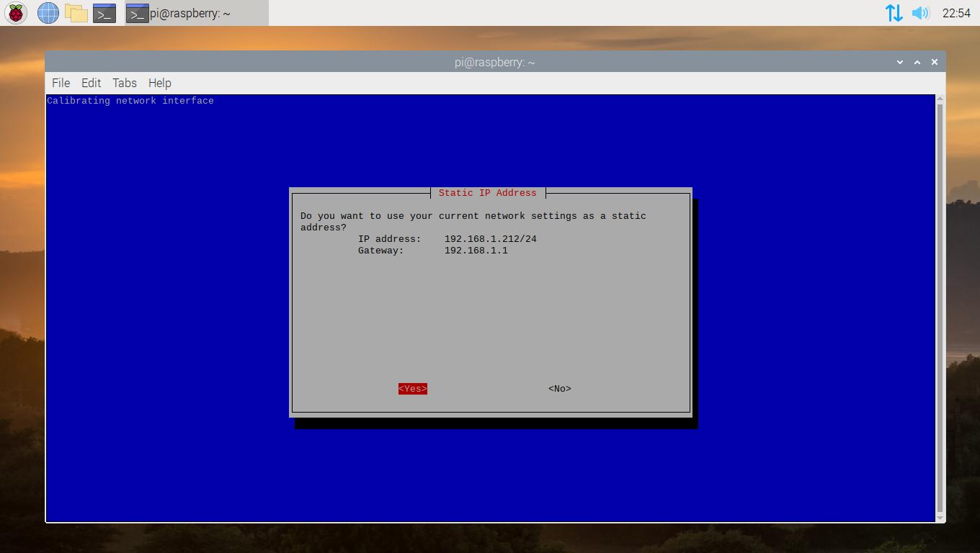Screen dimensions: 980x553
Task: Close the pi@raspberry terminal window
Action: coord(935,62)
